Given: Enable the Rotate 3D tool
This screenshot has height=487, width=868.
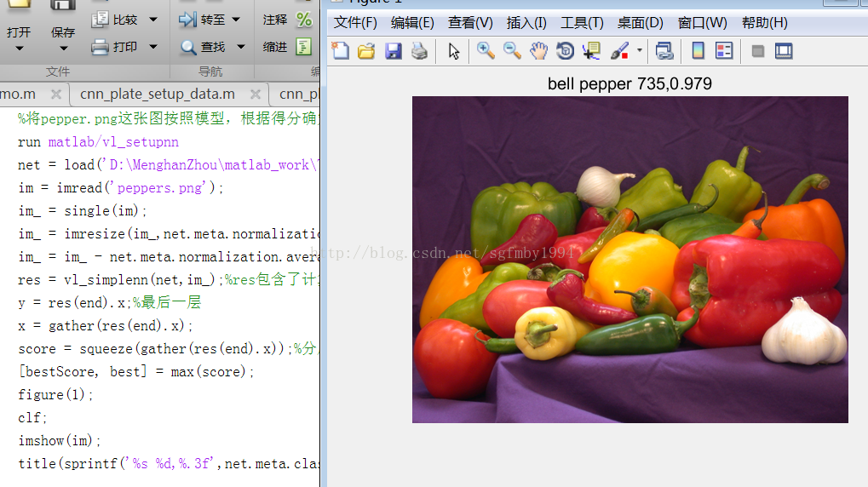Looking at the screenshot, I should tap(566, 51).
